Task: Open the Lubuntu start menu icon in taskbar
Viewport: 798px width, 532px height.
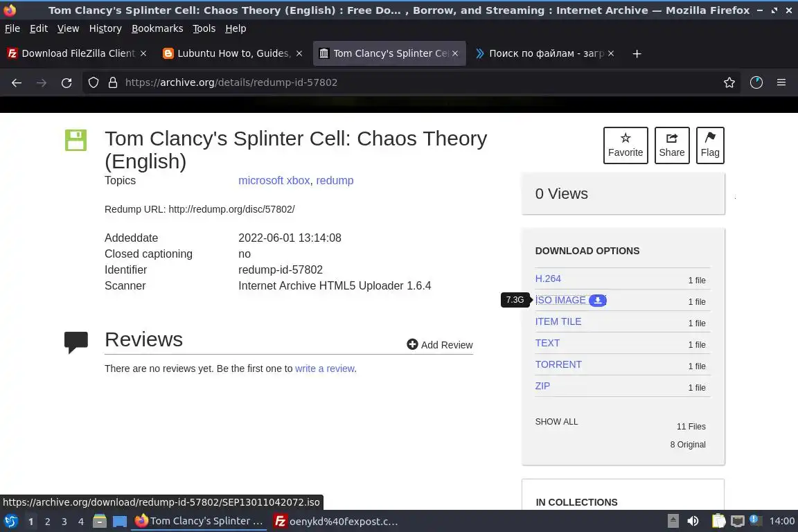Action: click(10, 522)
